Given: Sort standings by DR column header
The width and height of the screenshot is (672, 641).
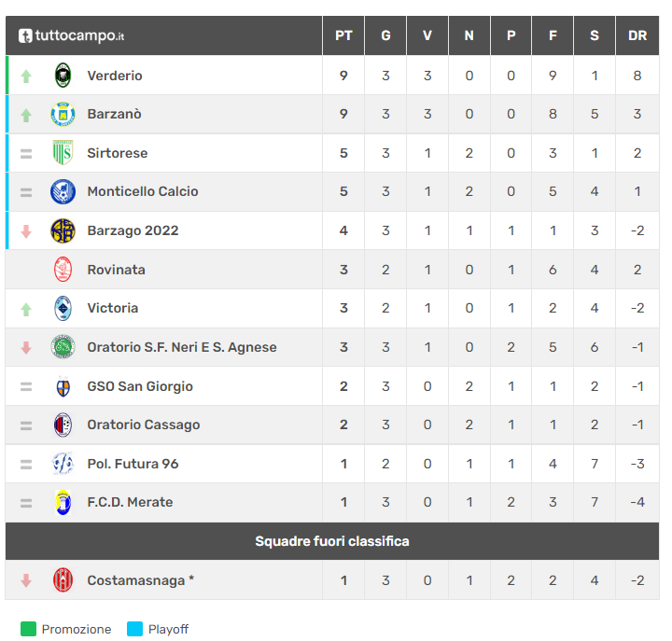Looking at the screenshot, I should pos(637,36).
